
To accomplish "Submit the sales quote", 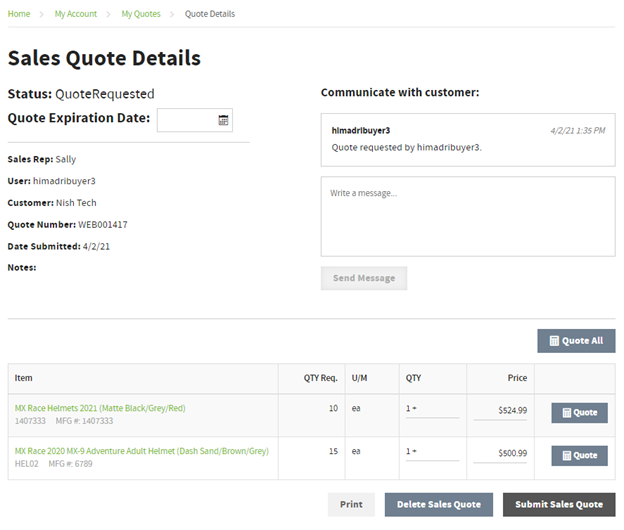I will point(559,505).
